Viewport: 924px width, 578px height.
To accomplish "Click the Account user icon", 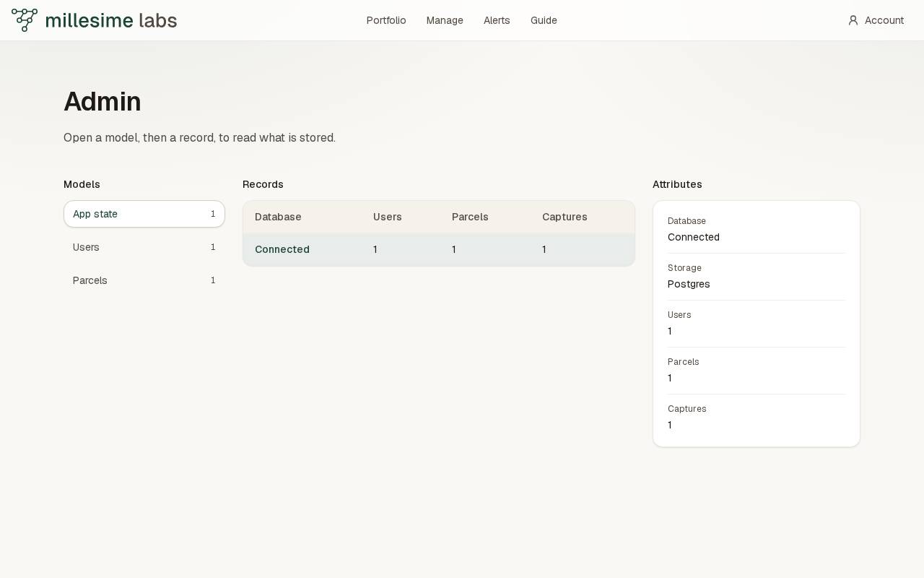I will 853,20.
